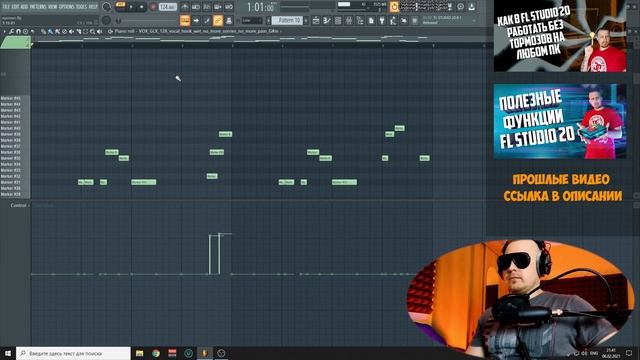The image size is (640, 360).
Task: Open the Pattern 10 selector
Action: pos(288,20)
